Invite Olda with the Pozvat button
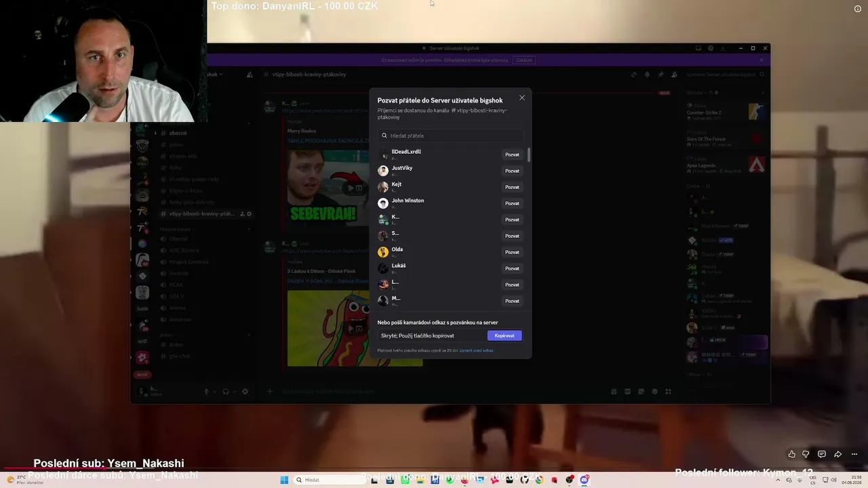 (512, 252)
